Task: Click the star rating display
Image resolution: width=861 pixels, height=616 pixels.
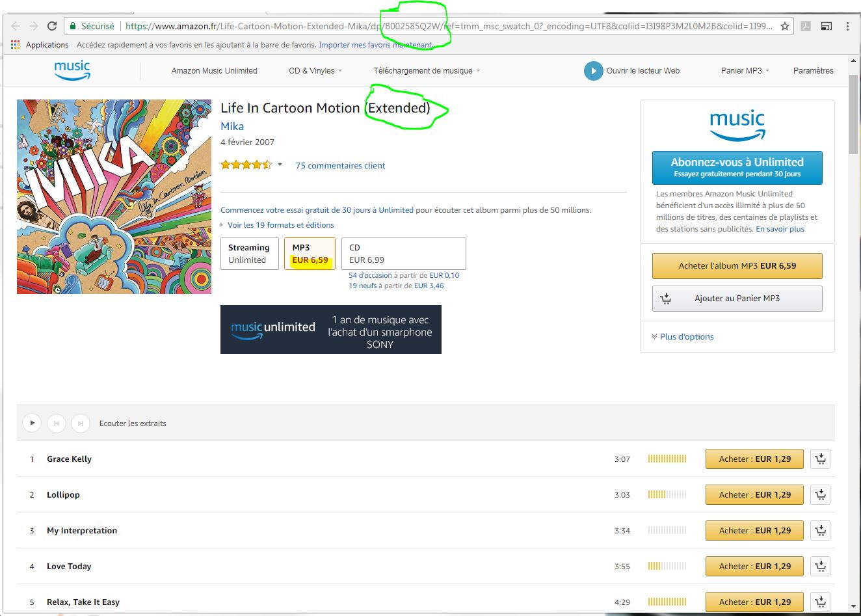Action: tap(246, 165)
